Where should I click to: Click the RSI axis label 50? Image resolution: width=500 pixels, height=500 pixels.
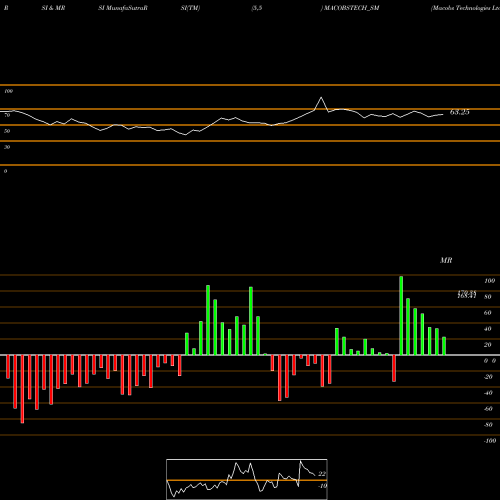[x=7, y=131]
